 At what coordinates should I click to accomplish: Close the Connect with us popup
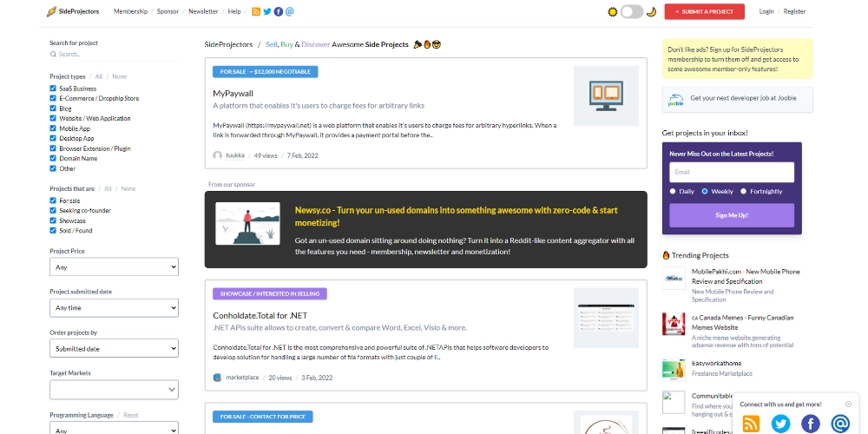click(849, 404)
